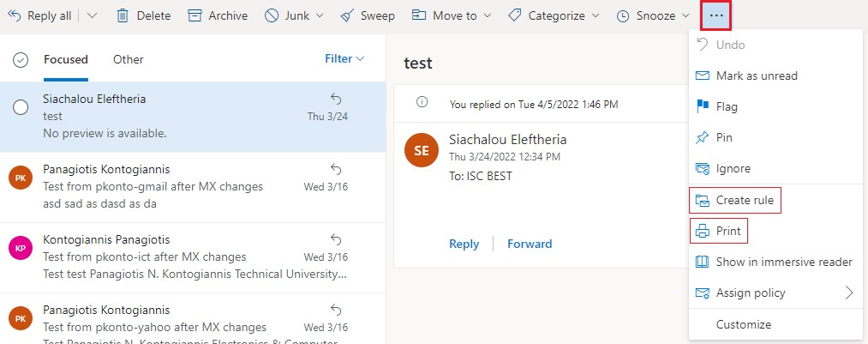Choose Mark as unread from menu
The height and width of the screenshot is (344, 868).
point(757,76)
